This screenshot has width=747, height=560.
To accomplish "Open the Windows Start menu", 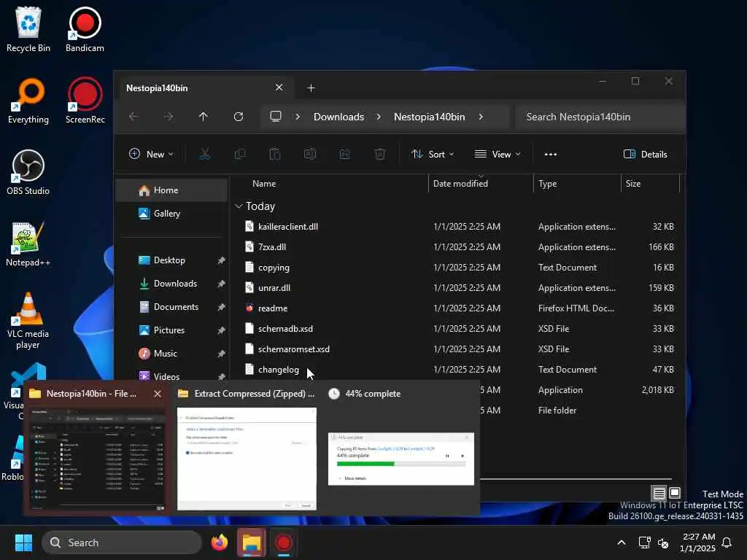I will point(23,542).
